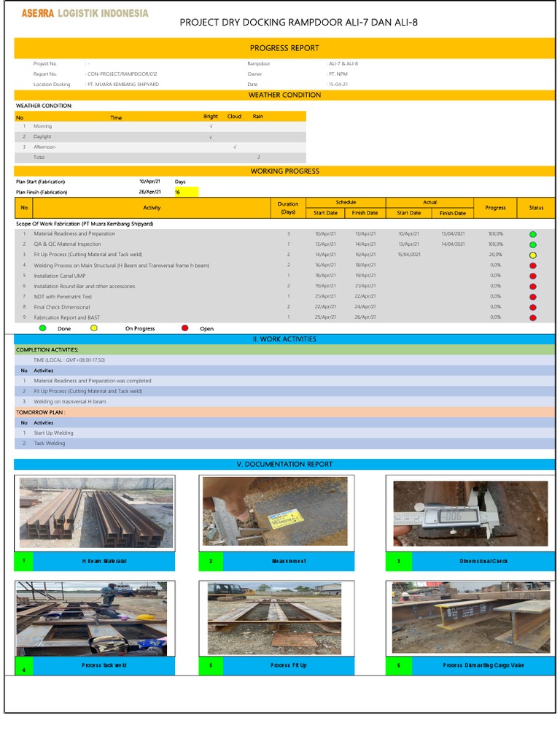The width and height of the screenshot is (560, 747).
Task: Click the QA & QC Material Inspection activity
Action: 67,244
